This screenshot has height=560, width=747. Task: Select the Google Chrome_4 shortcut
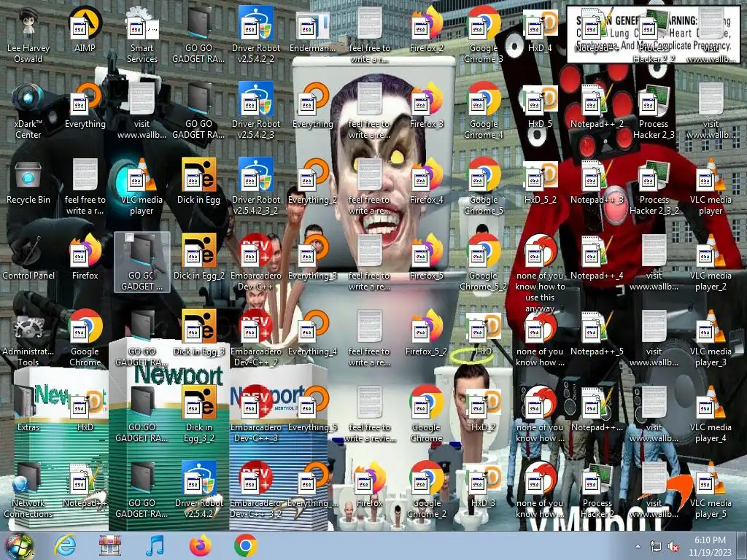tap(484, 111)
